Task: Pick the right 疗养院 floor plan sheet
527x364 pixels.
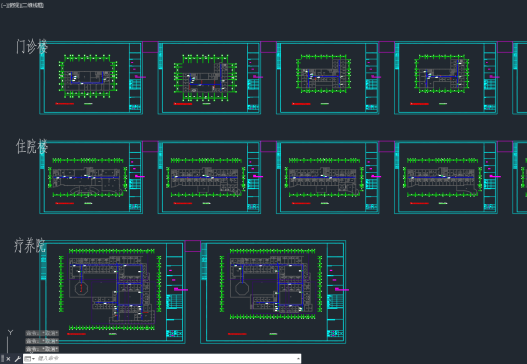Action: point(273,292)
